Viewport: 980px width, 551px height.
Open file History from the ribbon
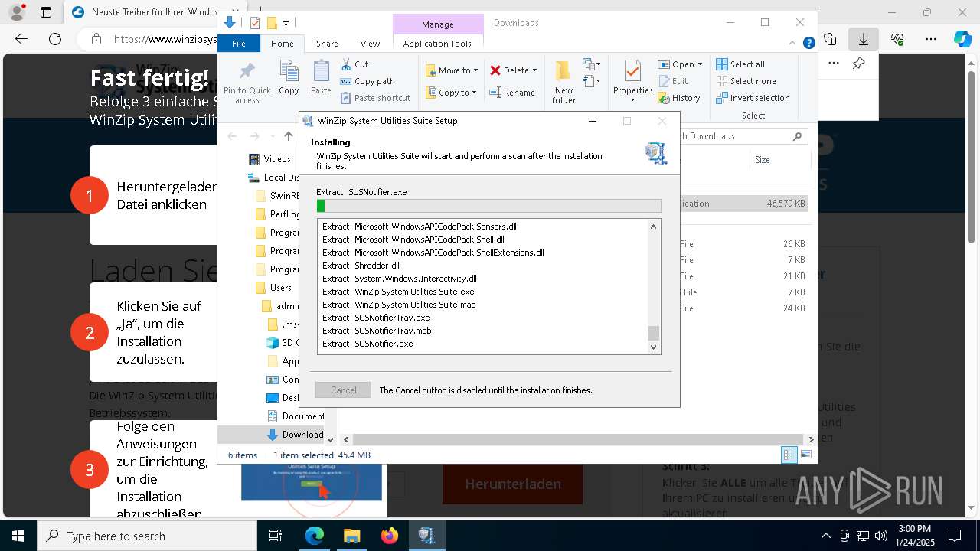pyautogui.click(x=678, y=98)
